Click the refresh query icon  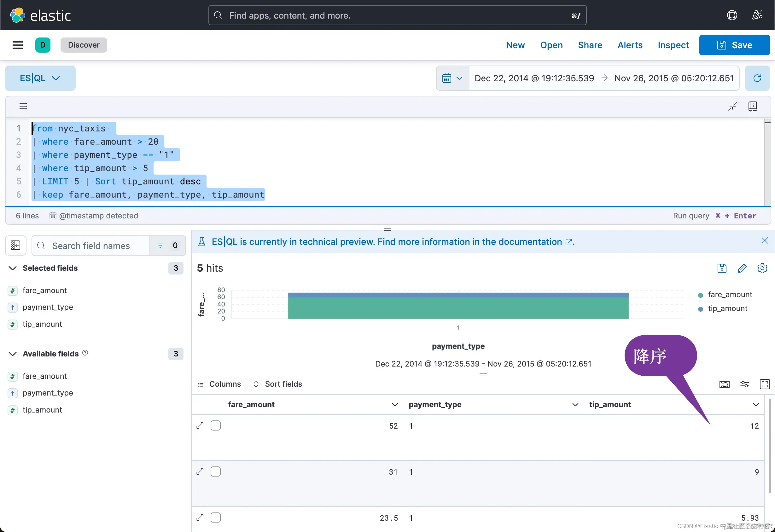(x=757, y=78)
